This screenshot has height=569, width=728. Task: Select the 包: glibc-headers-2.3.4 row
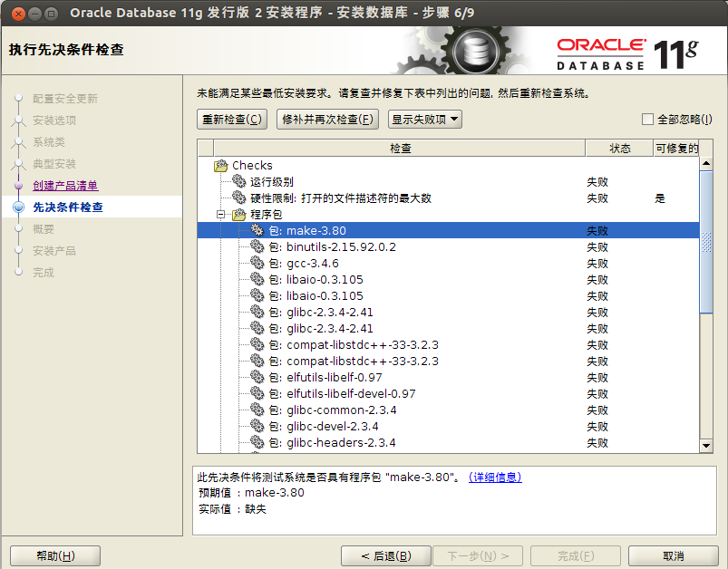coord(448,442)
